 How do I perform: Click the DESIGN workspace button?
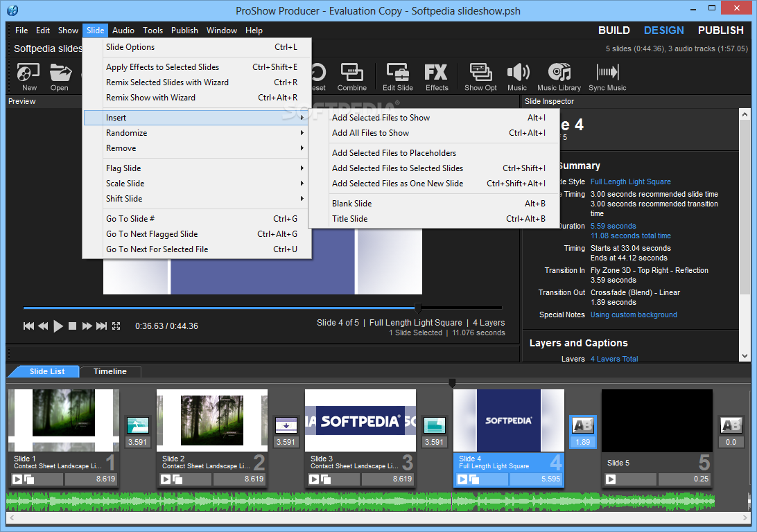[x=664, y=30]
